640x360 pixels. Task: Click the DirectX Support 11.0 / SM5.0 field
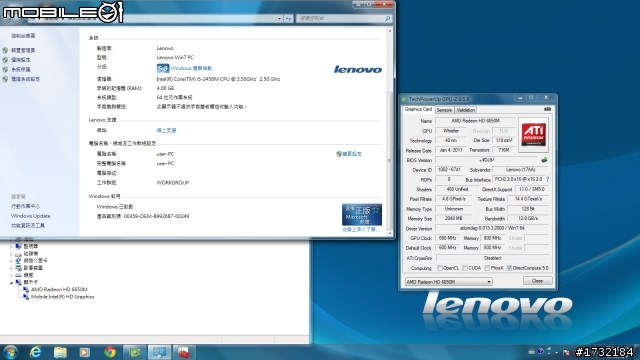pyautogui.click(x=531, y=189)
